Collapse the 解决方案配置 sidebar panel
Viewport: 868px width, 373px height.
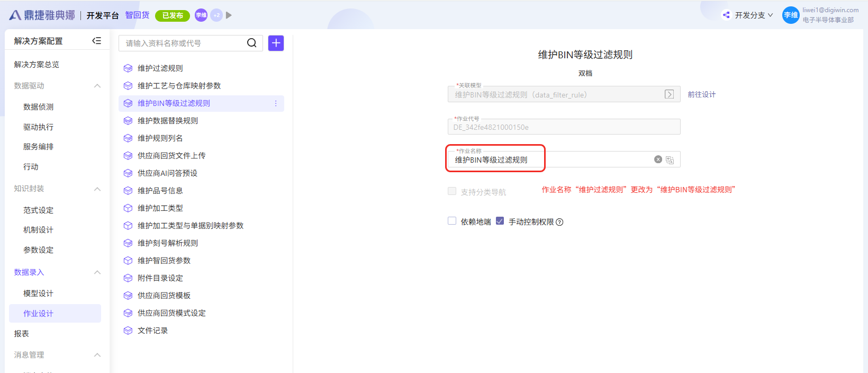[x=96, y=41]
